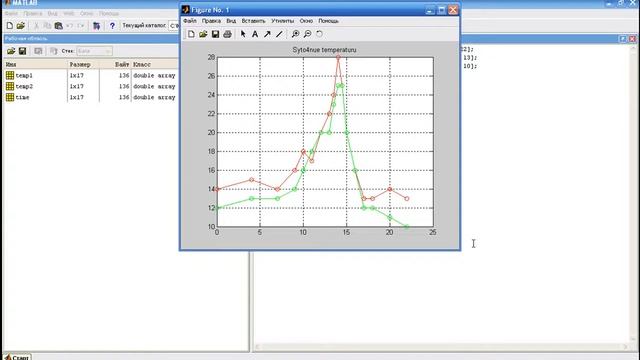Select the Insert Arrow tool
640x360 pixels.
tap(267, 34)
